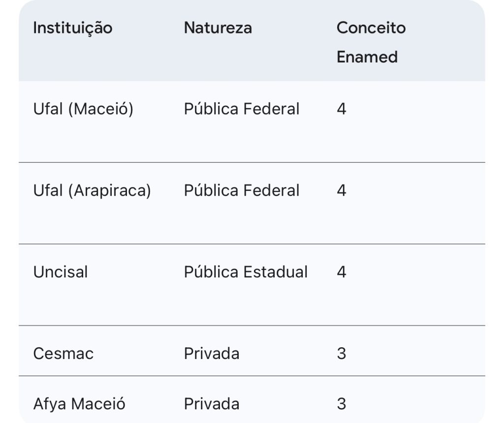Click the Enamed score for Uncisal
Image resolution: width=504 pixels, height=423 pixels.
click(342, 272)
